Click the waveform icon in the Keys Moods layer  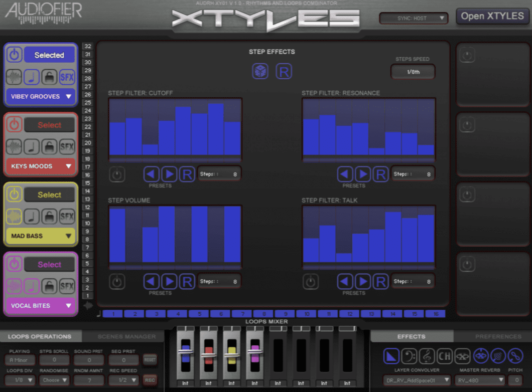tap(14, 147)
